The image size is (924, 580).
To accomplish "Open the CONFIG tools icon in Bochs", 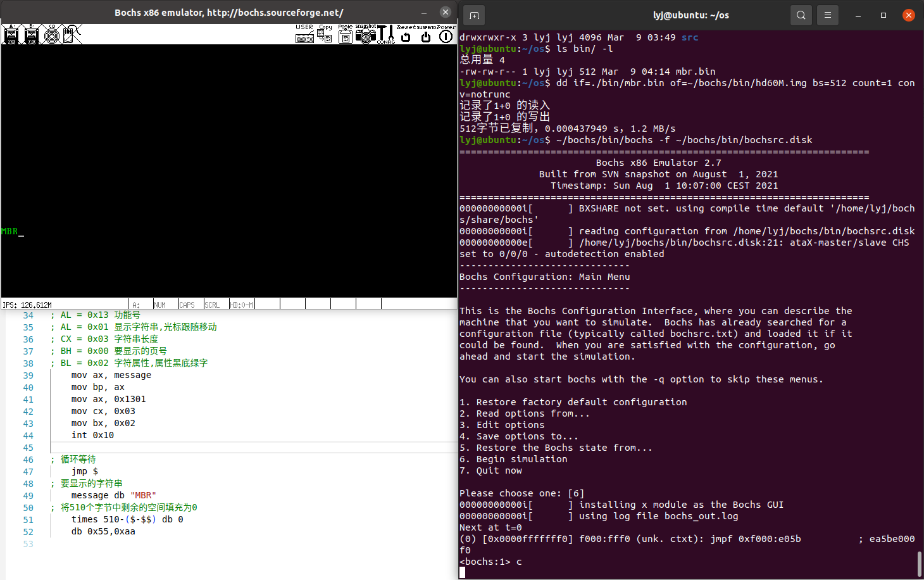I will coord(385,34).
